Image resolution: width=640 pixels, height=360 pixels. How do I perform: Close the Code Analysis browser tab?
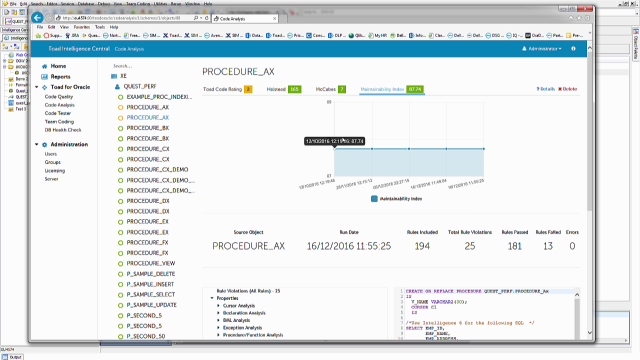[x=274, y=18]
